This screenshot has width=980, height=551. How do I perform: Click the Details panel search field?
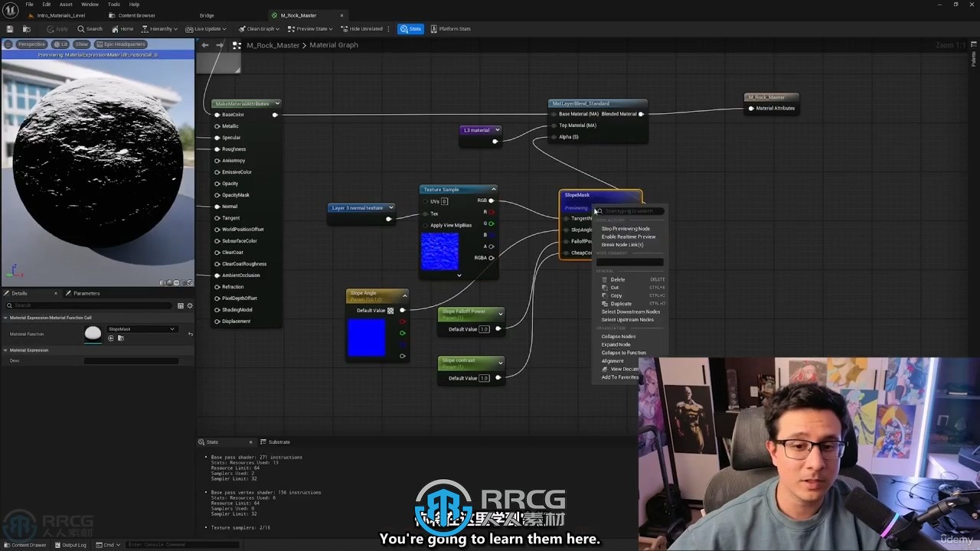90,305
